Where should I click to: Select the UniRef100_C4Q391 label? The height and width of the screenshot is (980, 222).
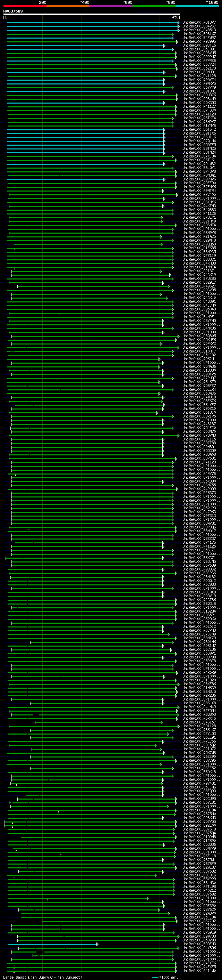click(199, 302)
